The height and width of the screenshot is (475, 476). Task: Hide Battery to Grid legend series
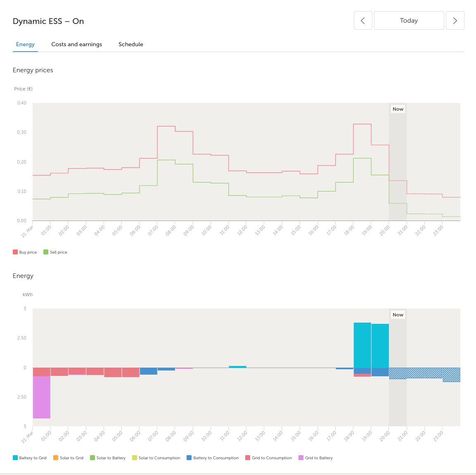click(x=30, y=458)
